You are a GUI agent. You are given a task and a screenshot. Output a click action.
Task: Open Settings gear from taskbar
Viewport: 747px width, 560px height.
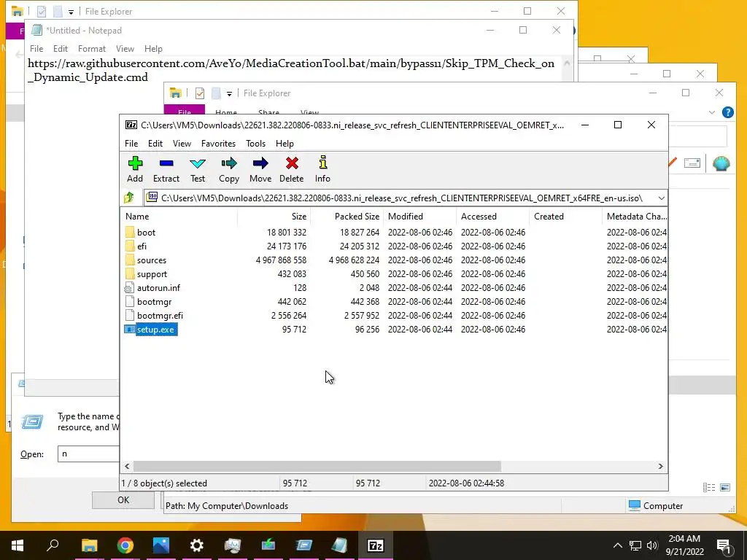197,545
